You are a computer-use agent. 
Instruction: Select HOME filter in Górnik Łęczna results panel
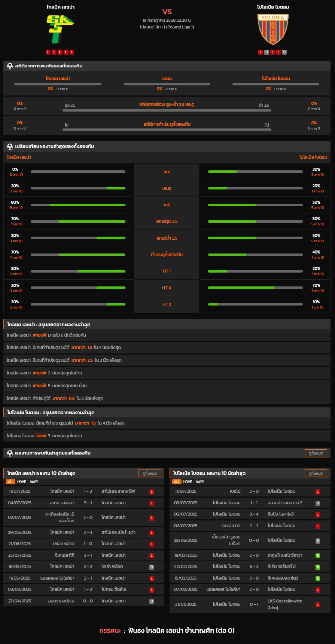[22, 482]
